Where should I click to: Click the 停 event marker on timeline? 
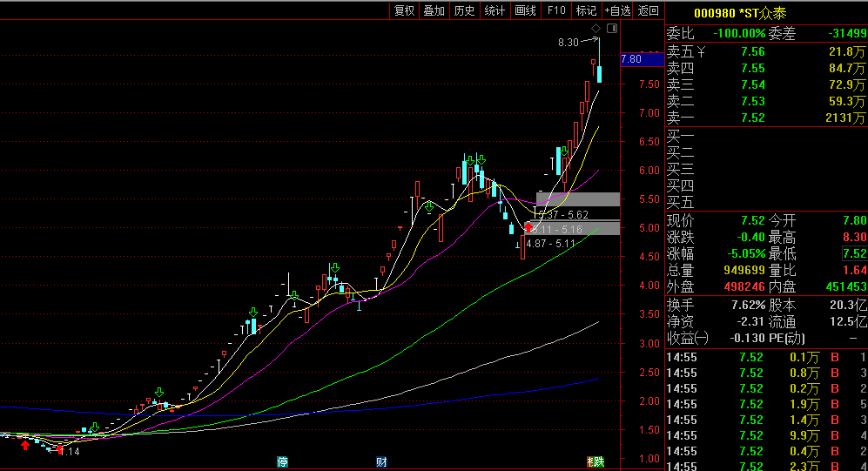click(x=282, y=461)
